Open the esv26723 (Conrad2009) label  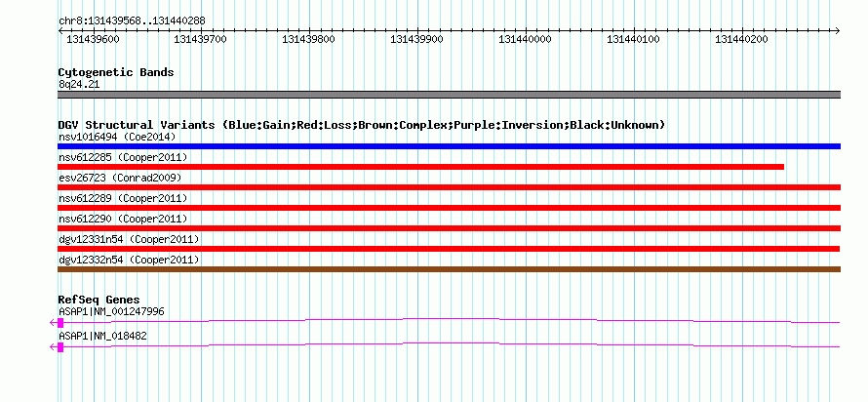[x=120, y=178]
